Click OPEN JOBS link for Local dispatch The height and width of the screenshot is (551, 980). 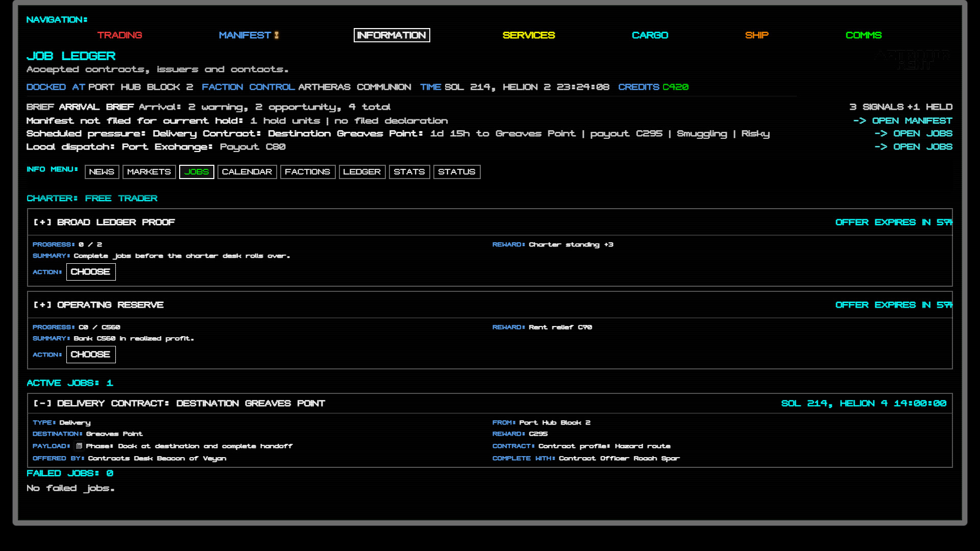click(x=913, y=147)
